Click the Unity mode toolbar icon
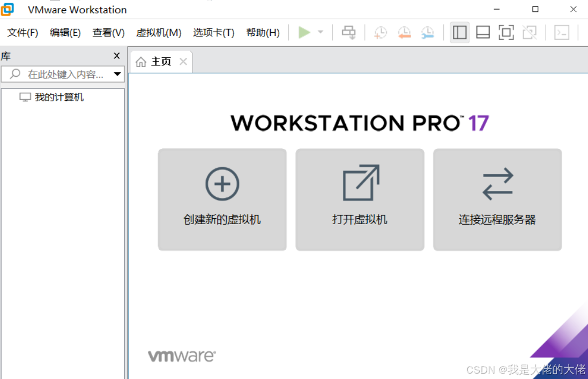Viewport: 588px width, 379px height. point(530,32)
